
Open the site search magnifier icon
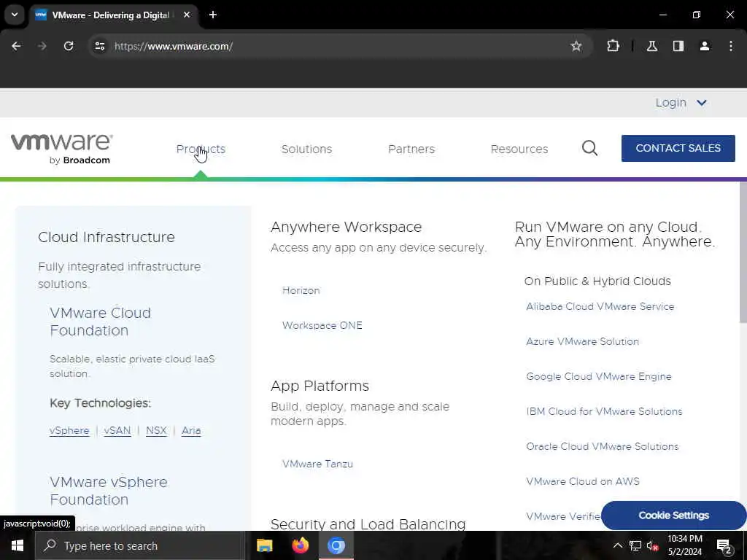click(x=589, y=148)
